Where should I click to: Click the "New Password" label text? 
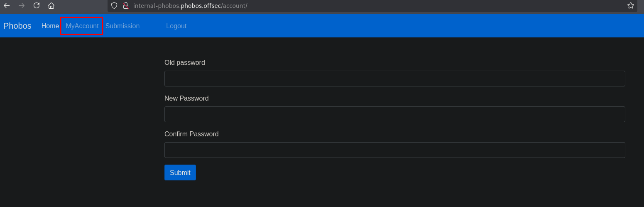186,99
